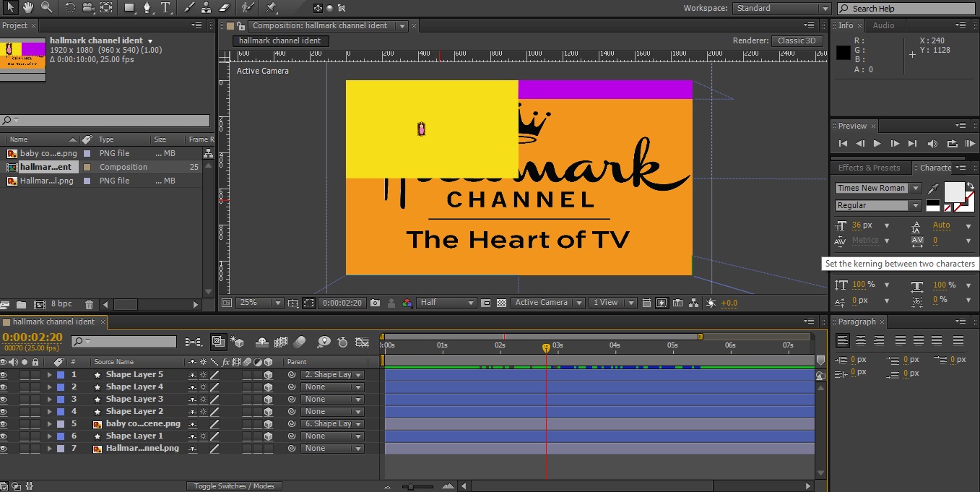Open the Times New Roman font dropdown
This screenshot has height=492, width=980.
[878, 188]
